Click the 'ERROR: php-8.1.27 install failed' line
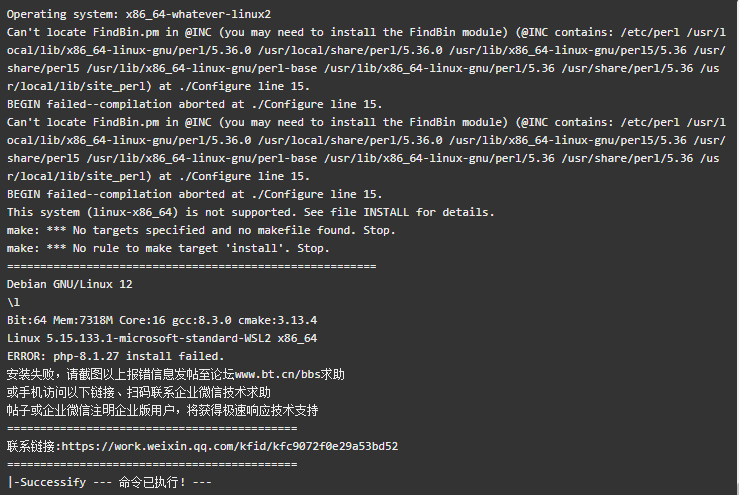 point(115,356)
